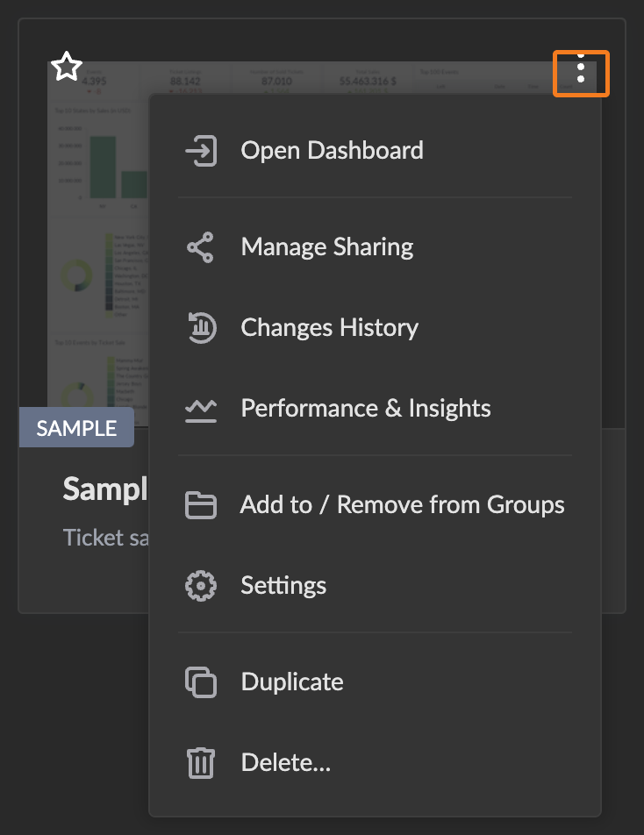This screenshot has width=644, height=835.
Task: Click the SAMPLE badge label
Action: pyautogui.click(x=76, y=428)
